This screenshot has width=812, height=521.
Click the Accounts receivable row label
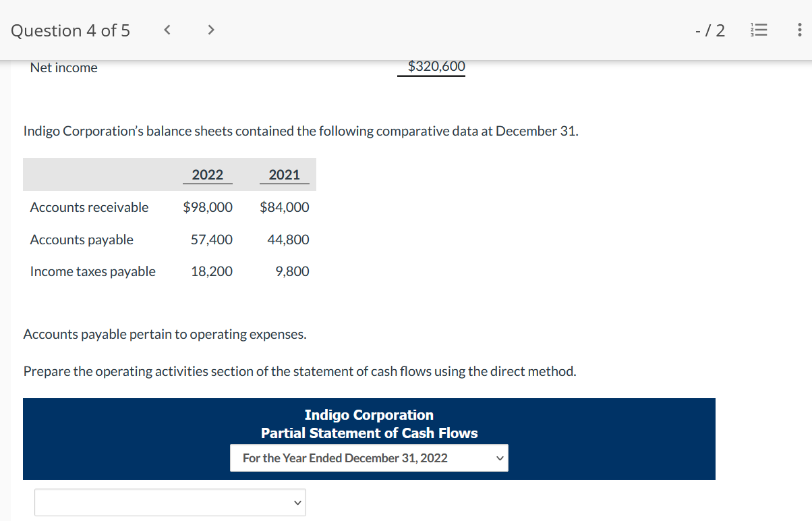[x=88, y=207]
